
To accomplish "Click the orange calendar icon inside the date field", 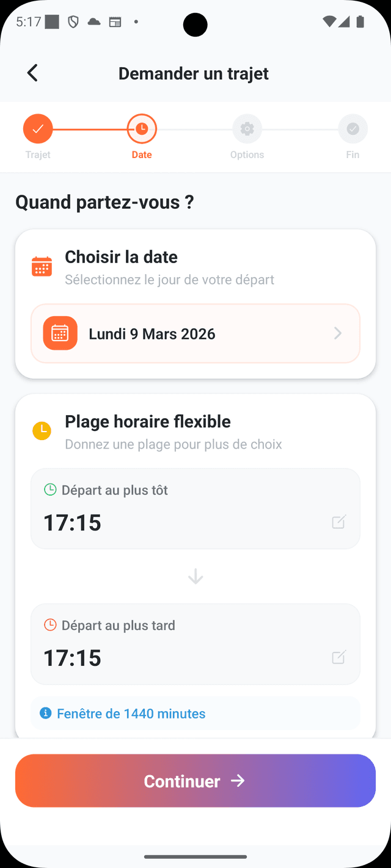I will click(59, 333).
